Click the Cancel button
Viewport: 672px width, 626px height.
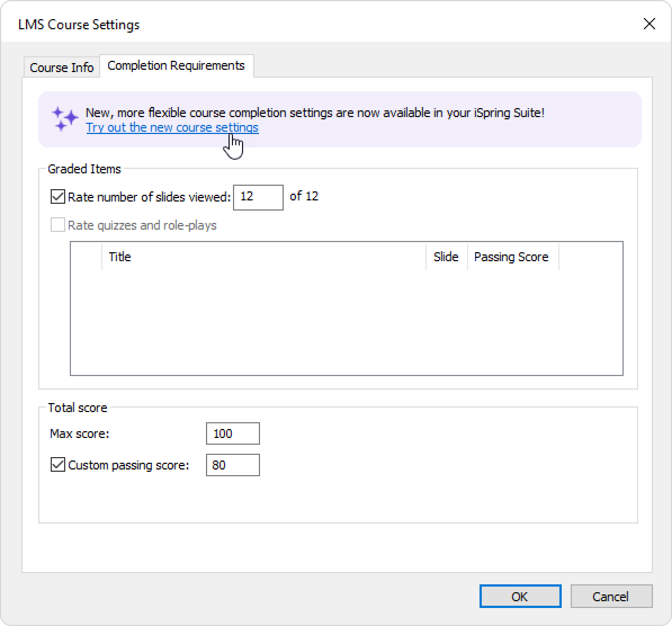pos(611,596)
